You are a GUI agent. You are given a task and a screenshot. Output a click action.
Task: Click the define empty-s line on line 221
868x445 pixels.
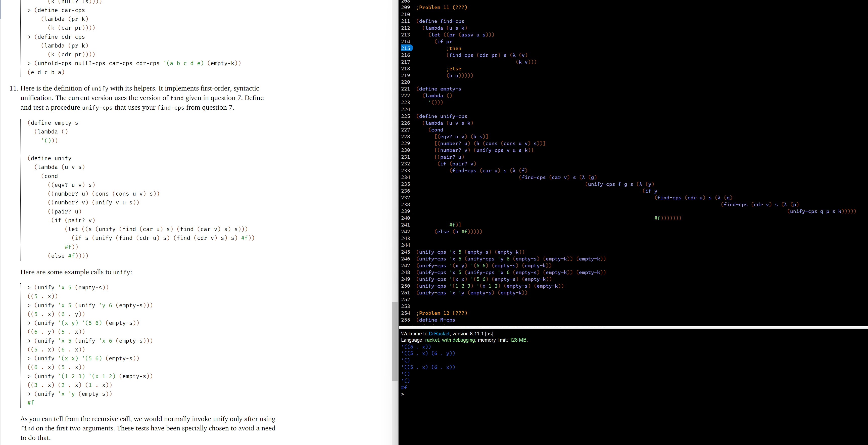(439, 89)
